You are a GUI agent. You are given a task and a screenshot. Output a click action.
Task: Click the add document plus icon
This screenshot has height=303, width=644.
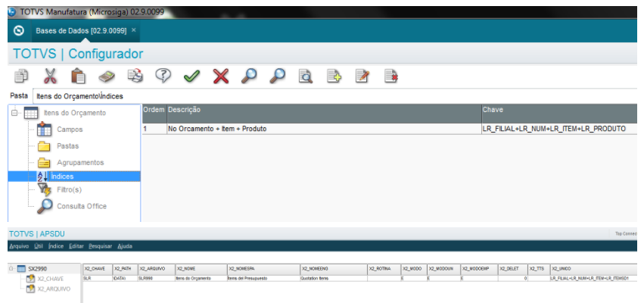click(x=334, y=77)
